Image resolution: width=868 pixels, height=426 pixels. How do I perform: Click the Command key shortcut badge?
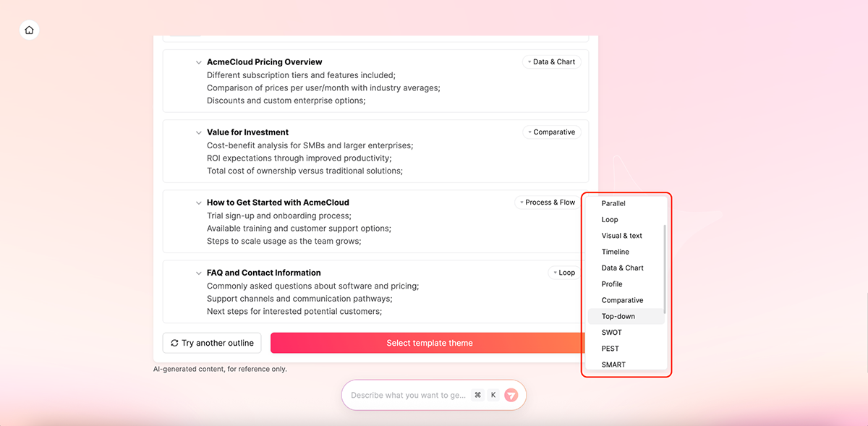[x=478, y=395]
